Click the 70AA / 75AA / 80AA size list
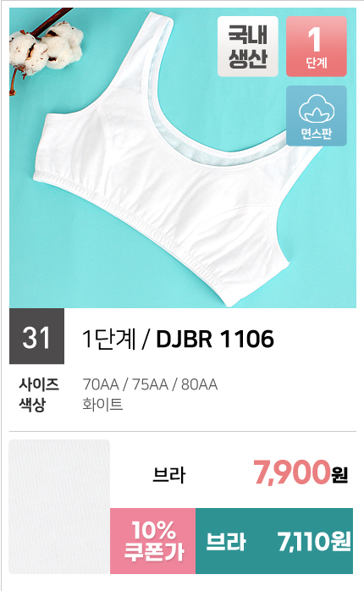The width and height of the screenshot is (364, 591). pos(150,384)
